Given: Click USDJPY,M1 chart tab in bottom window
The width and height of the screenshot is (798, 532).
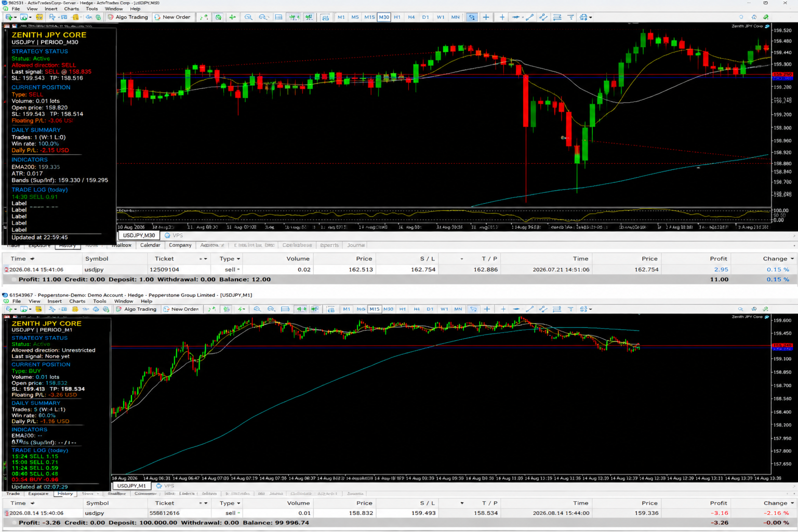Looking at the screenshot, I should [x=131, y=486].
